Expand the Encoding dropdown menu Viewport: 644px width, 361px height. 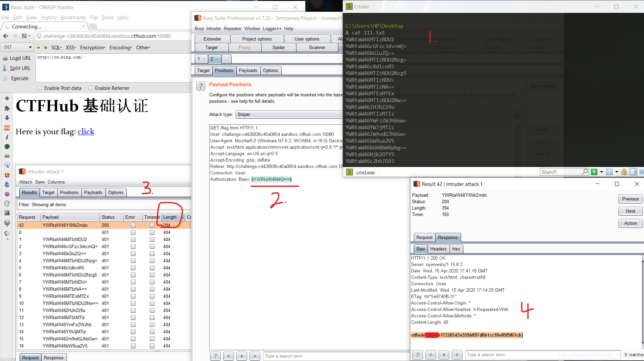tap(121, 48)
